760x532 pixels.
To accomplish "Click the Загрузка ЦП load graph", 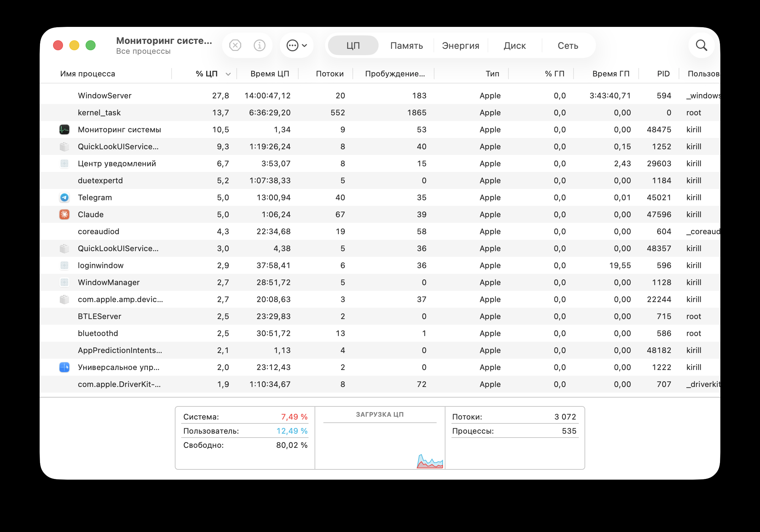I will click(380, 446).
